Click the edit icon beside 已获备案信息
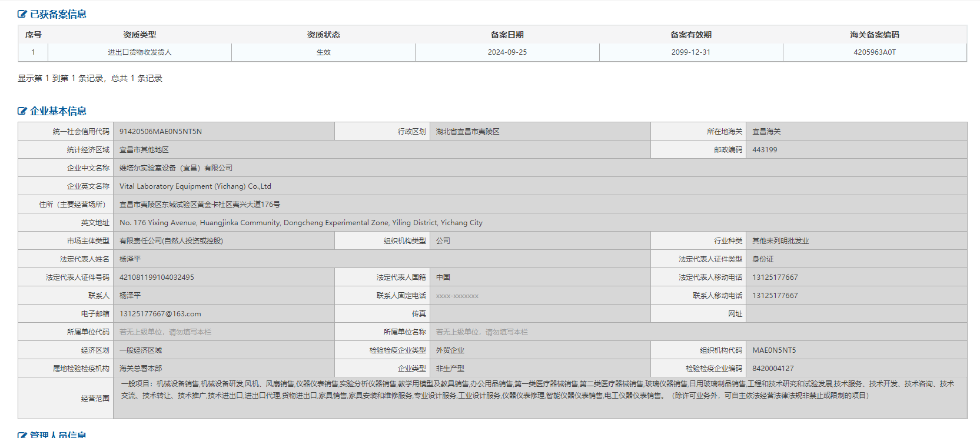Viewport: 980px width, 438px height. pos(22,14)
